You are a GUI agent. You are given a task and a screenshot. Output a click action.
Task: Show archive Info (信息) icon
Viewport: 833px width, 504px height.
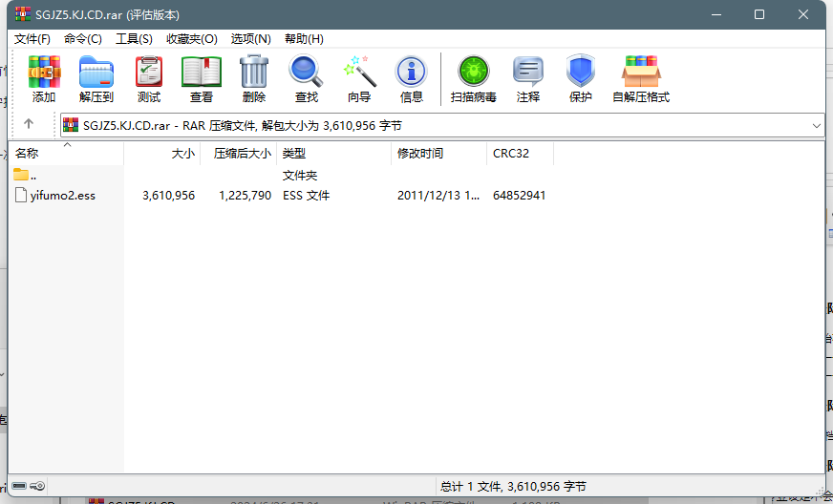point(412,78)
